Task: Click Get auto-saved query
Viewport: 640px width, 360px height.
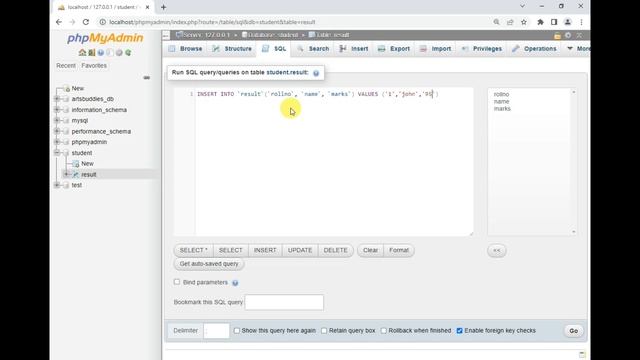Action: pyautogui.click(x=209, y=264)
